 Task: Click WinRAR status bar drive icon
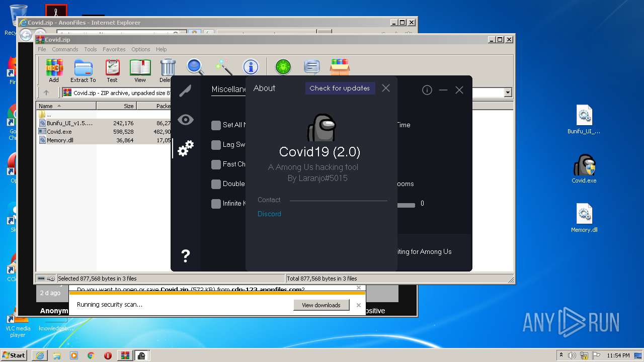point(41,279)
